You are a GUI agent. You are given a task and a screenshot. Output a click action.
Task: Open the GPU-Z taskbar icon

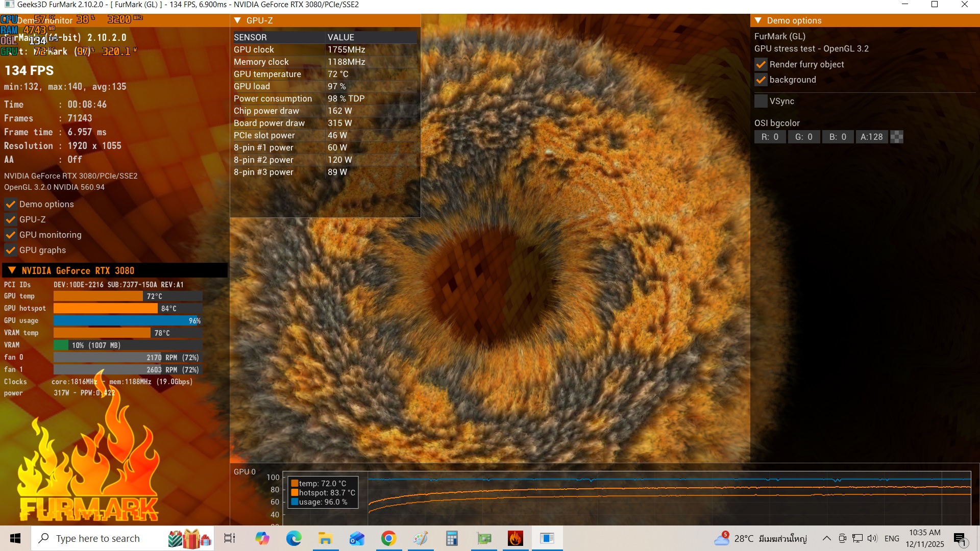(484, 538)
